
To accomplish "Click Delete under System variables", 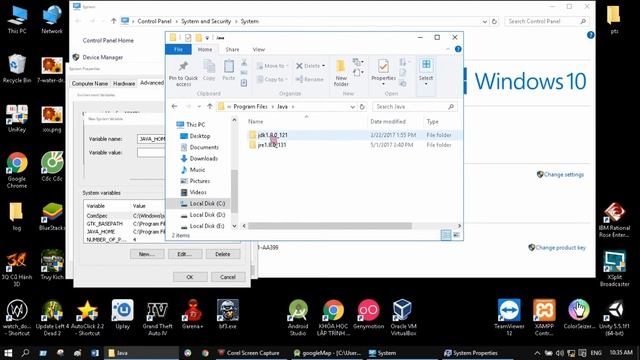I will [223, 254].
